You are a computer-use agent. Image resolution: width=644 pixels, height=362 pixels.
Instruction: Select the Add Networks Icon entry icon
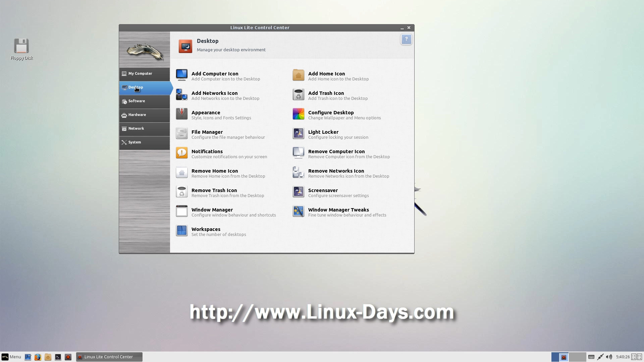182,95
